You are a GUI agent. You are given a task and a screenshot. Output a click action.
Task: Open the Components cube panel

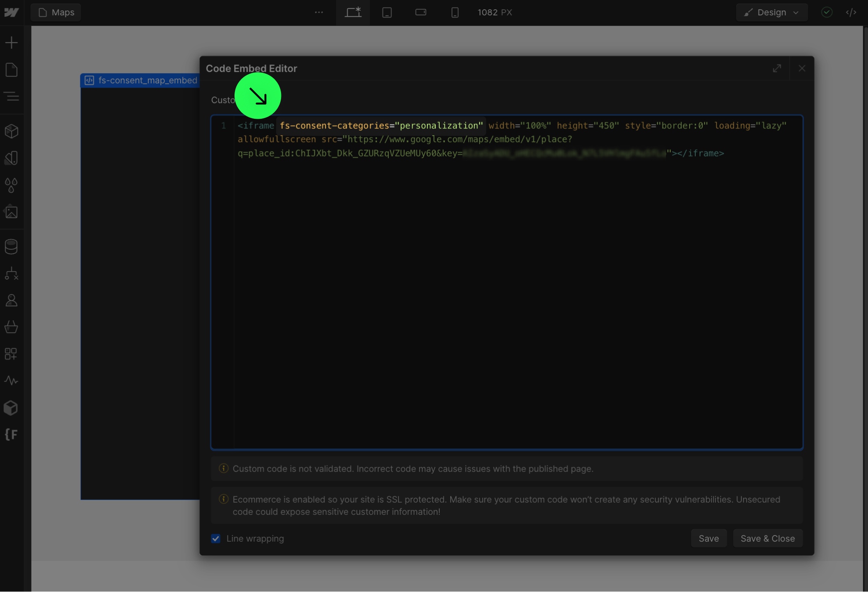[x=11, y=131]
